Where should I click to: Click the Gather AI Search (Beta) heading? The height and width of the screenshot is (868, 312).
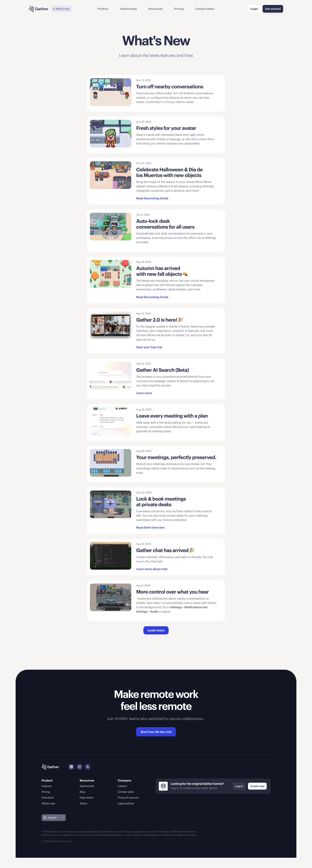click(x=162, y=370)
